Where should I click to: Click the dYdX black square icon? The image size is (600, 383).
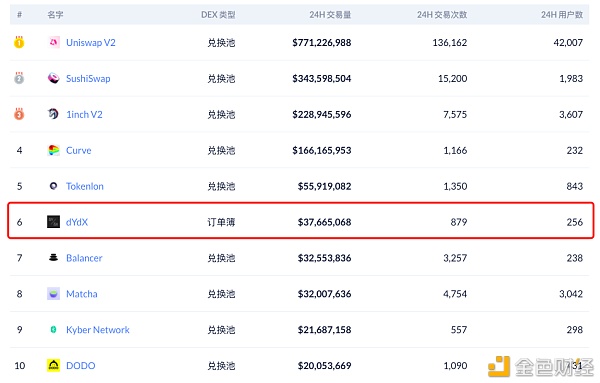54,222
